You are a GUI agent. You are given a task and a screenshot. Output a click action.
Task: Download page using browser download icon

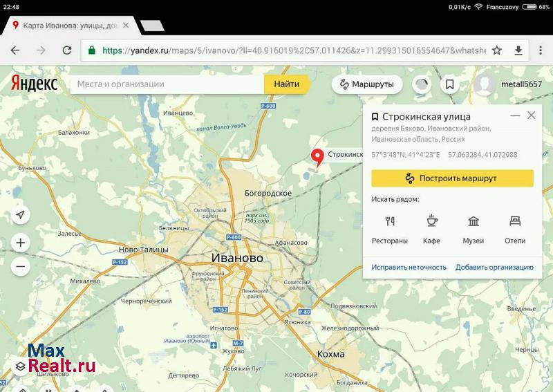518,50
